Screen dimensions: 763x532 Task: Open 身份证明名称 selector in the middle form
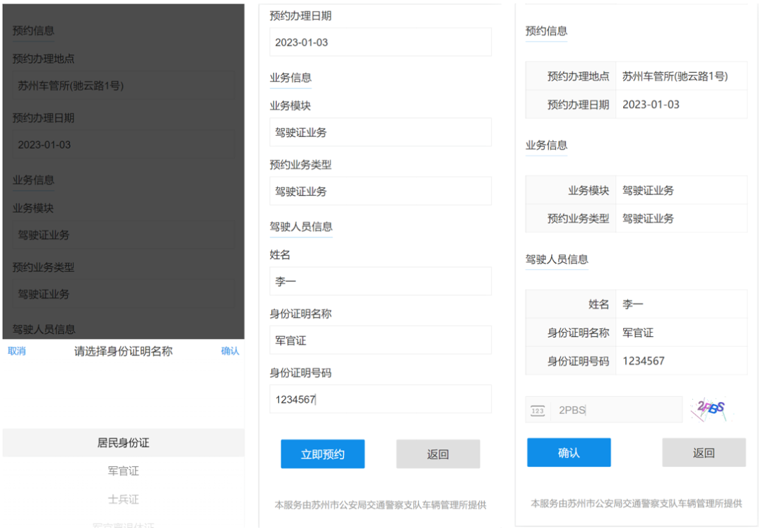point(380,341)
